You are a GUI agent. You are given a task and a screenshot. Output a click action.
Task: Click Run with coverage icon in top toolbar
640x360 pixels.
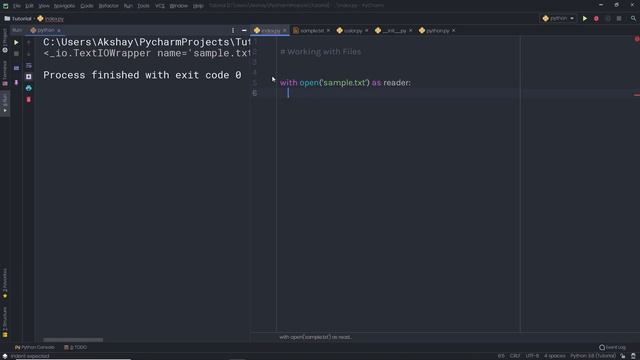tap(607, 18)
